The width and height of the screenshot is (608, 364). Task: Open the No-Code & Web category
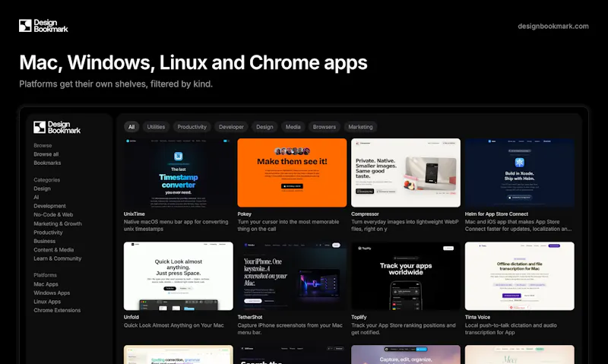coord(53,215)
